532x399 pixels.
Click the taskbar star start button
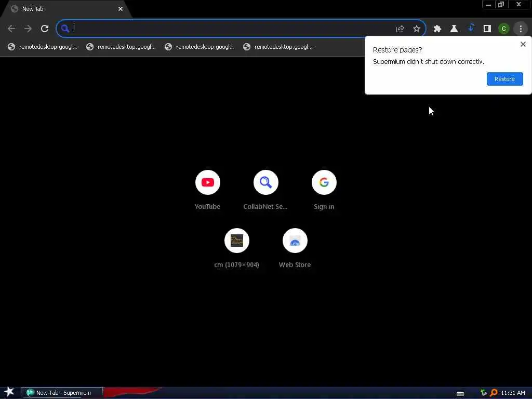click(x=9, y=392)
